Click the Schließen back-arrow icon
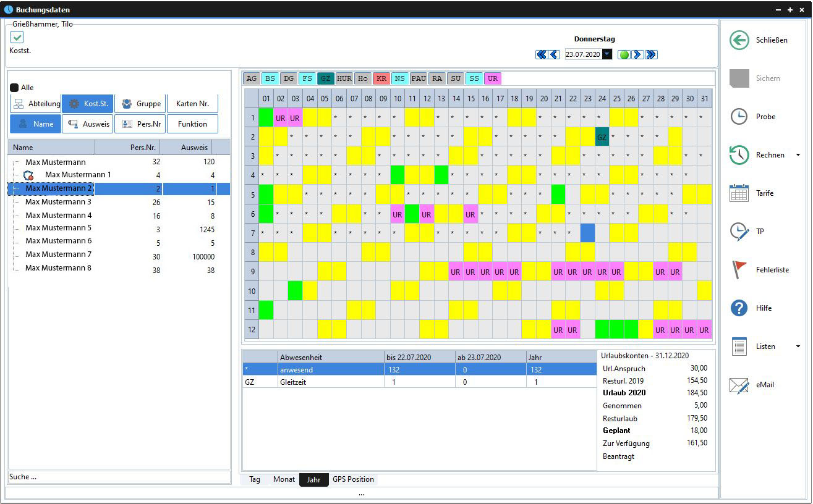Screen dimensions: 813x504 pos(739,40)
